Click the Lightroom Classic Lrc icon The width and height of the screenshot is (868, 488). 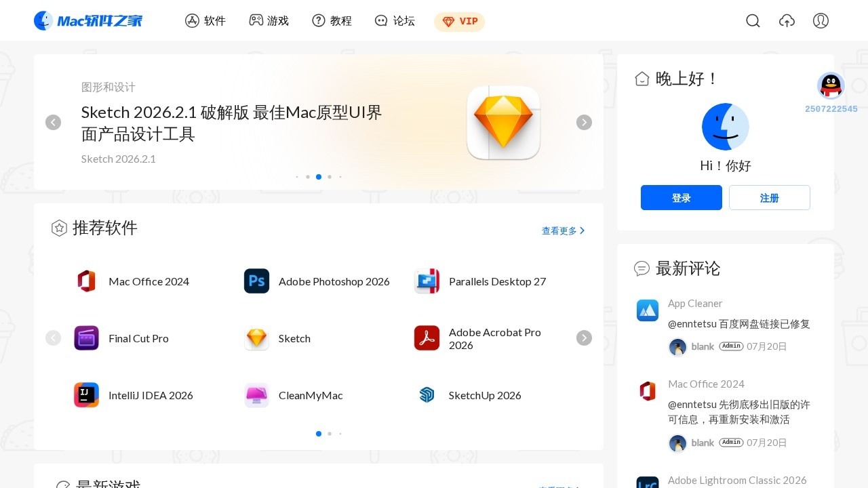648,483
